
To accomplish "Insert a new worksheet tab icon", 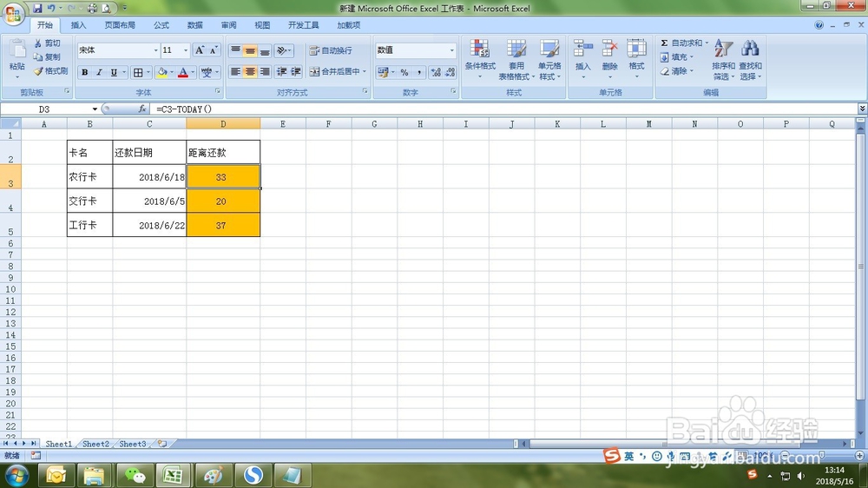I will [162, 444].
